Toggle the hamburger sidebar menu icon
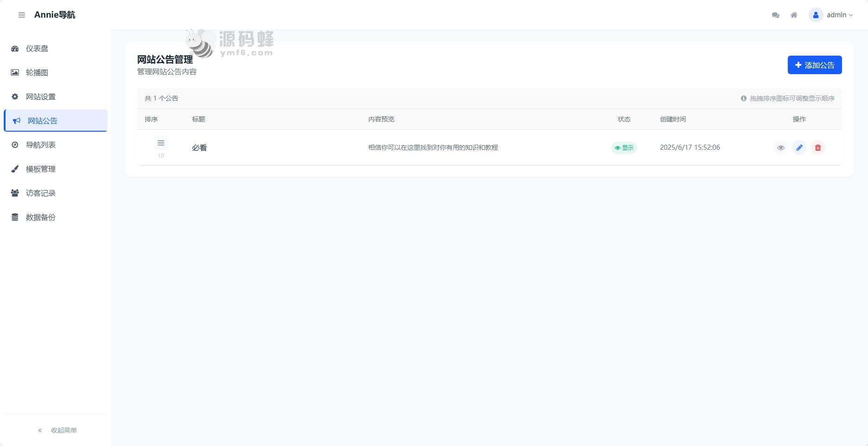The width and height of the screenshot is (868, 446). (x=21, y=15)
